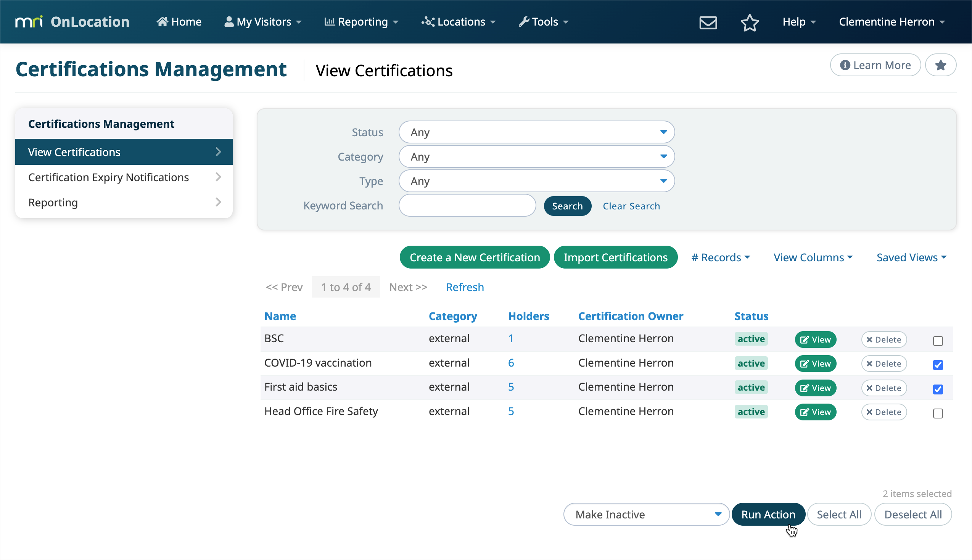The width and height of the screenshot is (972, 560).
Task: Click the active status badge for BSC
Action: (751, 339)
